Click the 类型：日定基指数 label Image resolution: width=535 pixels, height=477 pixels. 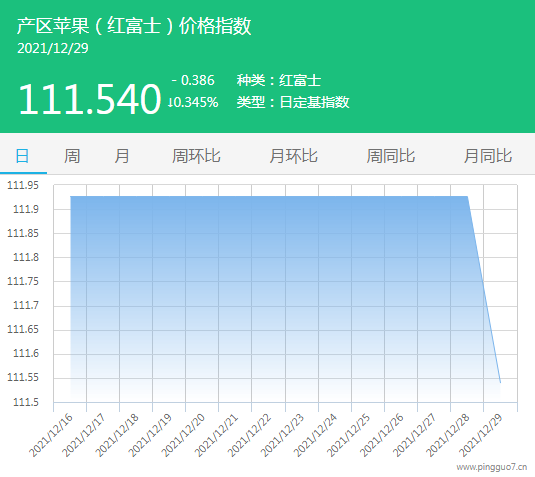click(293, 102)
